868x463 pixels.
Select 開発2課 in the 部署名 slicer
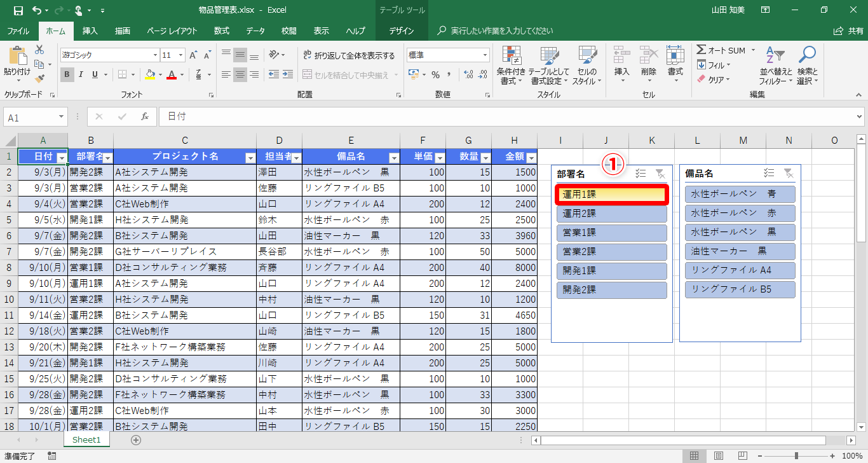pos(612,290)
